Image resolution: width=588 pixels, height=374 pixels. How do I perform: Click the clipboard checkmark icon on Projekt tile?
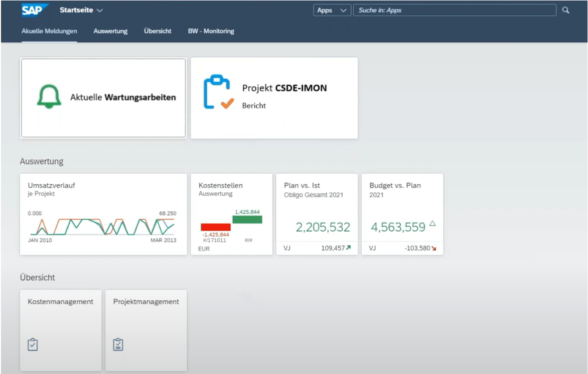(x=218, y=92)
